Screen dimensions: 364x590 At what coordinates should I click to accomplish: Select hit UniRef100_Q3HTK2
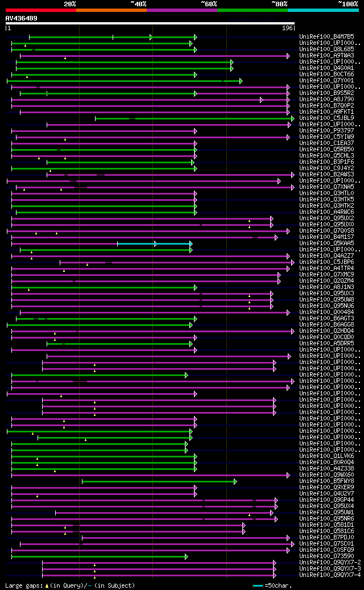[326, 205]
